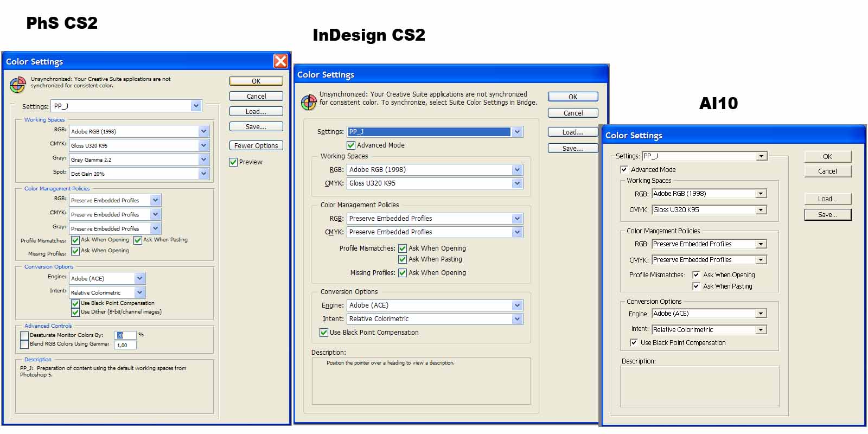868x434 pixels.
Task: Open InDesign CMYK policy dropdown
Action: coord(435,232)
